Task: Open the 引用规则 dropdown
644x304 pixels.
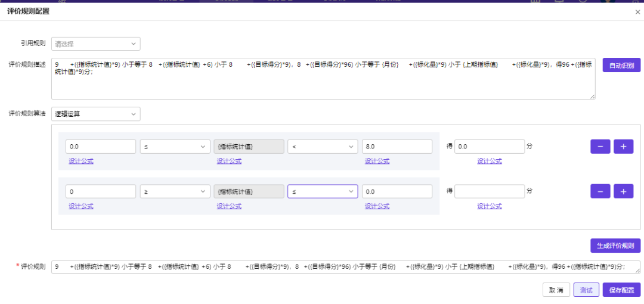Action: click(x=95, y=44)
